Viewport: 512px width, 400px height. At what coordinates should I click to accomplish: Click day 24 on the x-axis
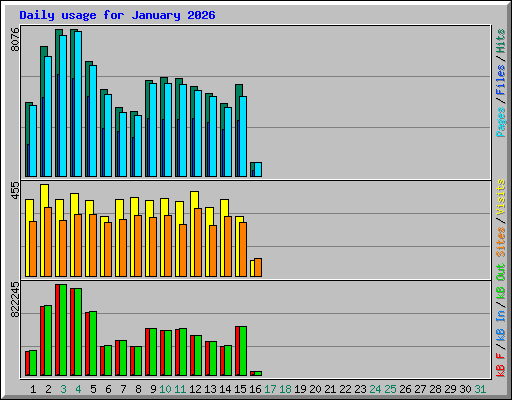[375, 389]
